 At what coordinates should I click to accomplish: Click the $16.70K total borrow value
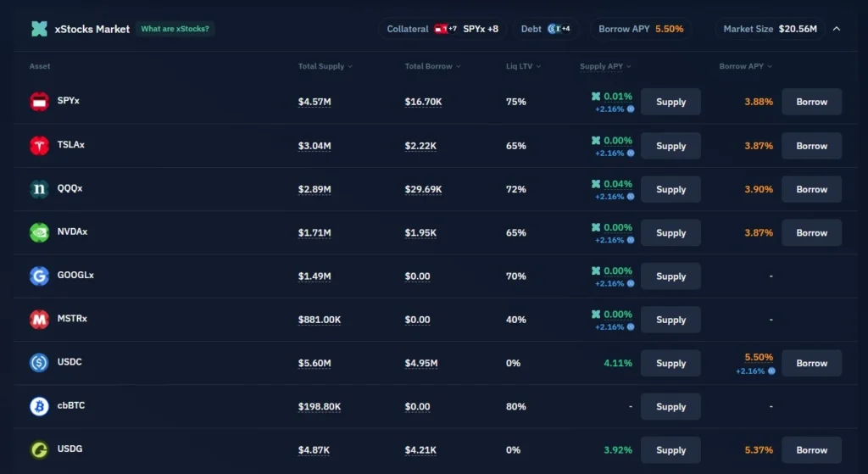tap(423, 102)
